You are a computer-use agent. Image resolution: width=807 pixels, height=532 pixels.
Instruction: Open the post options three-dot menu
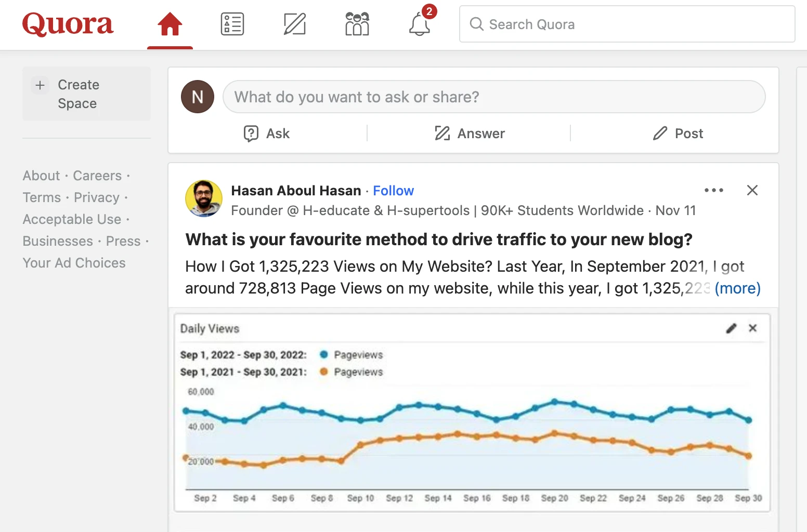pyautogui.click(x=714, y=190)
